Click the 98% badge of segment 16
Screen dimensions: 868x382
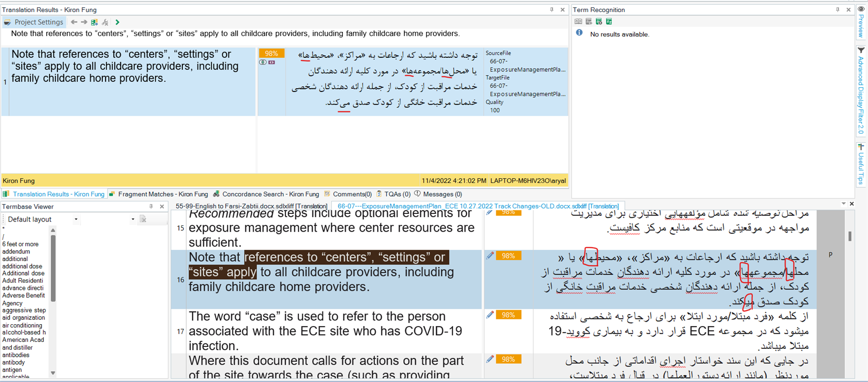(x=508, y=256)
